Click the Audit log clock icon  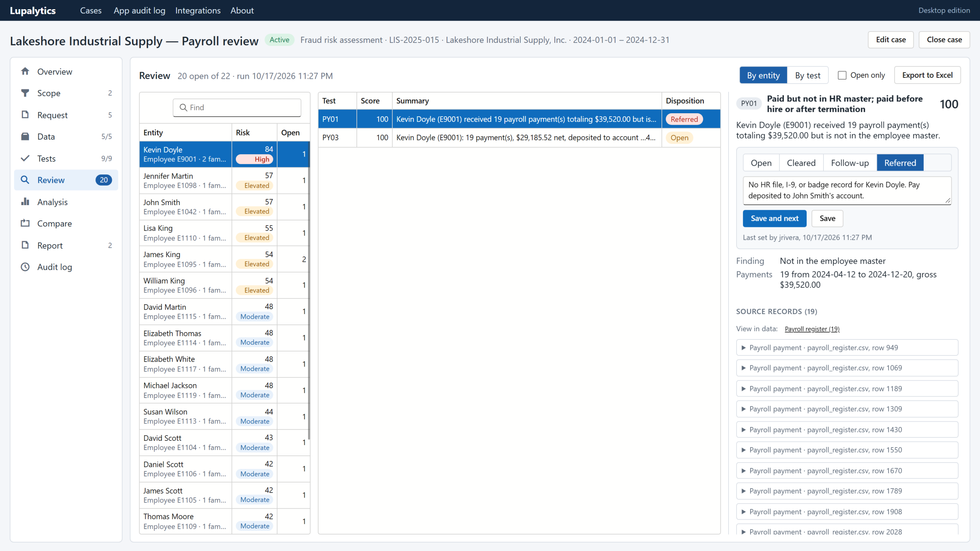coord(25,267)
